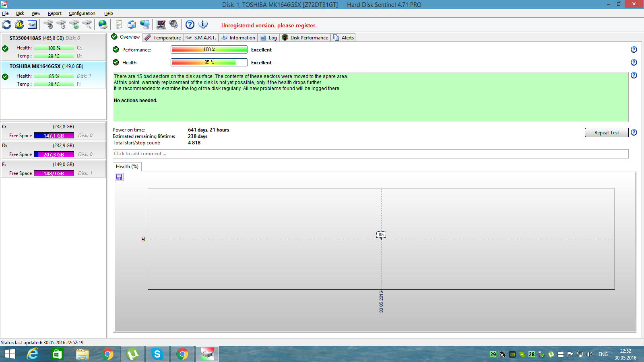Click the volume speaker icon in system tray
The image size is (644, 362).
coord(590,354)
